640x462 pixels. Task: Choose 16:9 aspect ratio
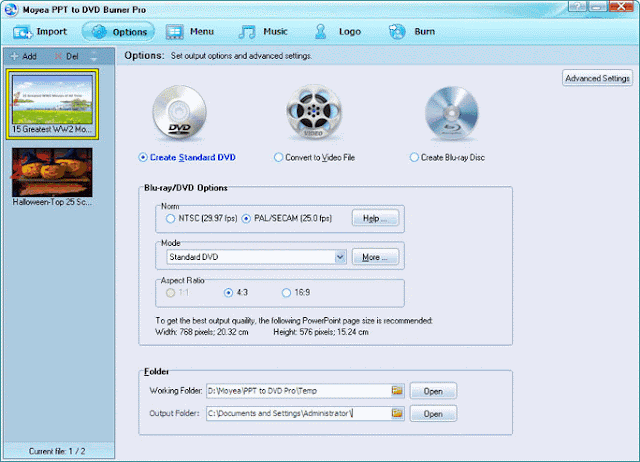296,293
